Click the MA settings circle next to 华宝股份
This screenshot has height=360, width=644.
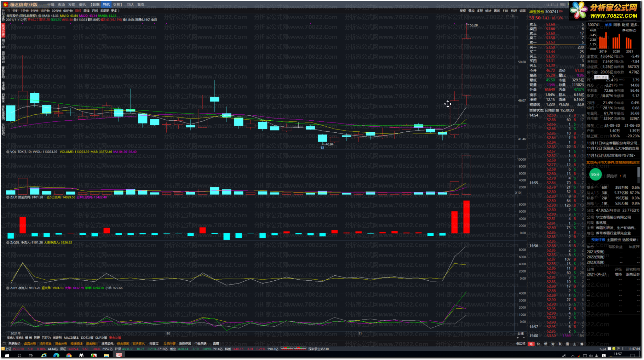click(x=40, y=16)
